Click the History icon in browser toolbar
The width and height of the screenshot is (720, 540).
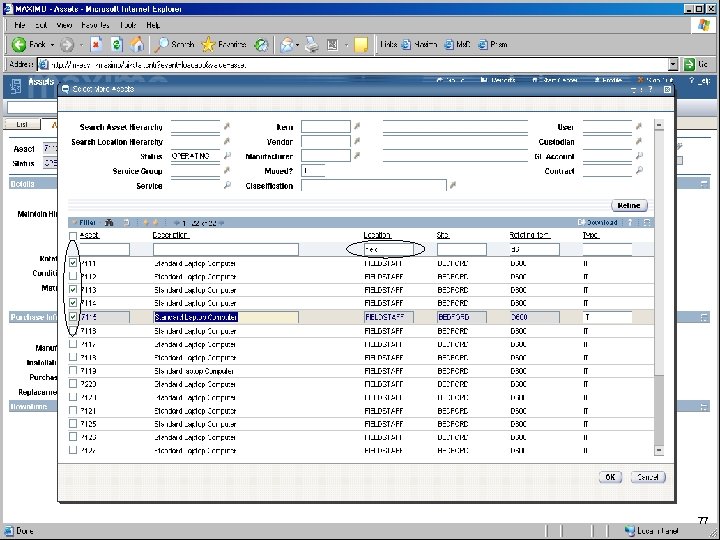[x=261, y=45]
